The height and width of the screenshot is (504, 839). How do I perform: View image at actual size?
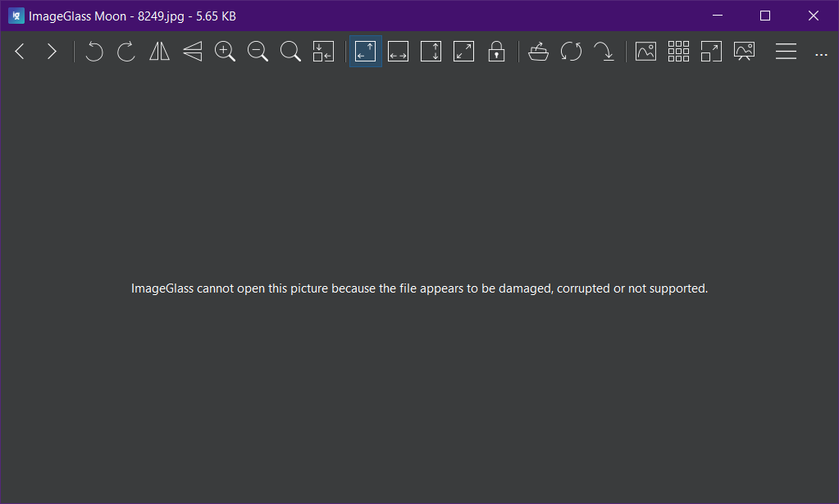pos(323,51)
